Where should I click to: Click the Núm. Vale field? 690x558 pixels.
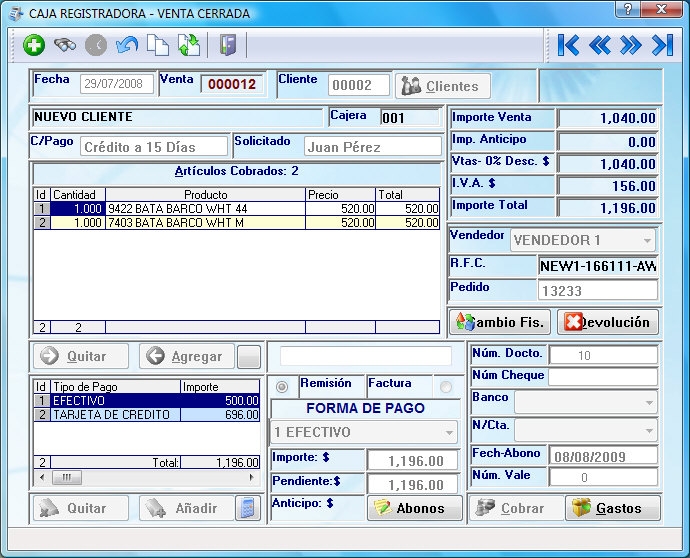pyautogui.click(x=603, y=477)
